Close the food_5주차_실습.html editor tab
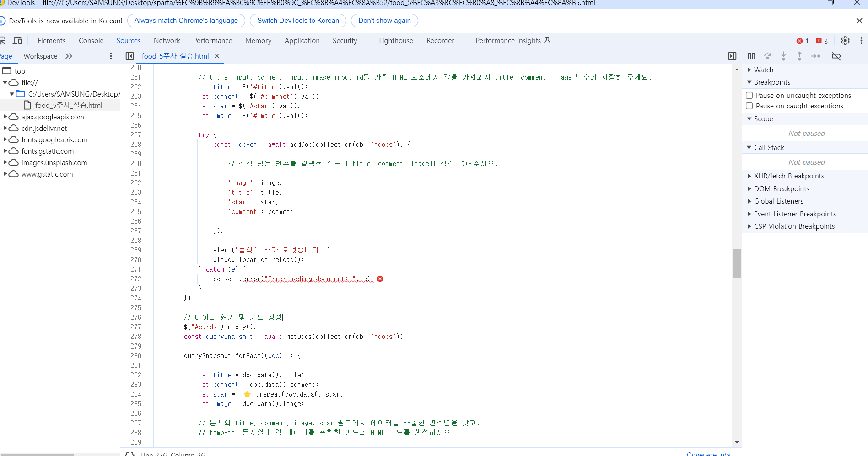Viewport: 868px width, 456px height. tap(217, 56)
